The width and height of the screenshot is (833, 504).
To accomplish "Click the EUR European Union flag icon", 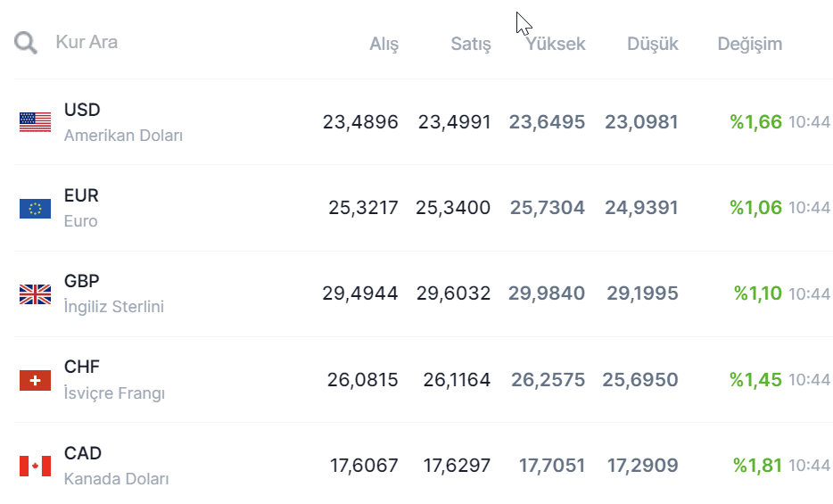I will pyautogui.click(x=36, y=208).
